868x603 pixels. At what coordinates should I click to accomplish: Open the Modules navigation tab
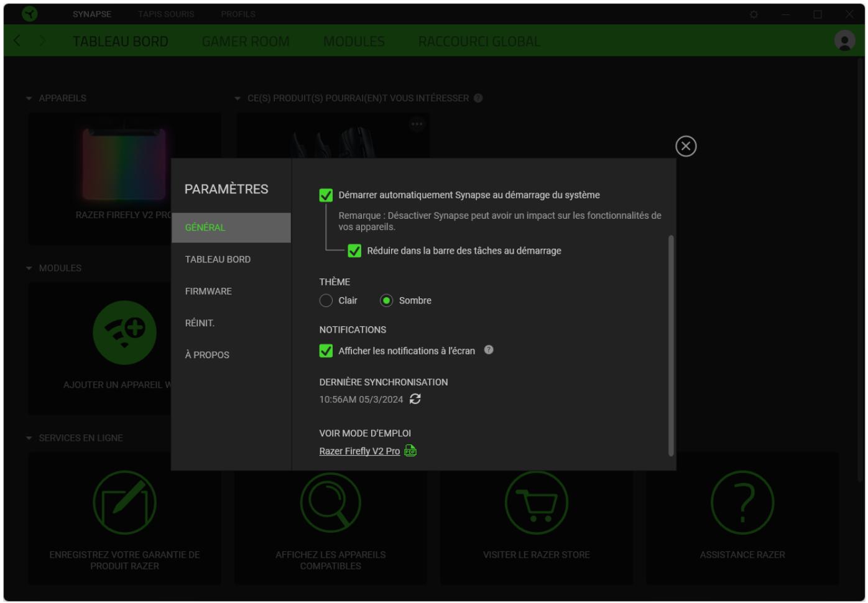[354, 41]
